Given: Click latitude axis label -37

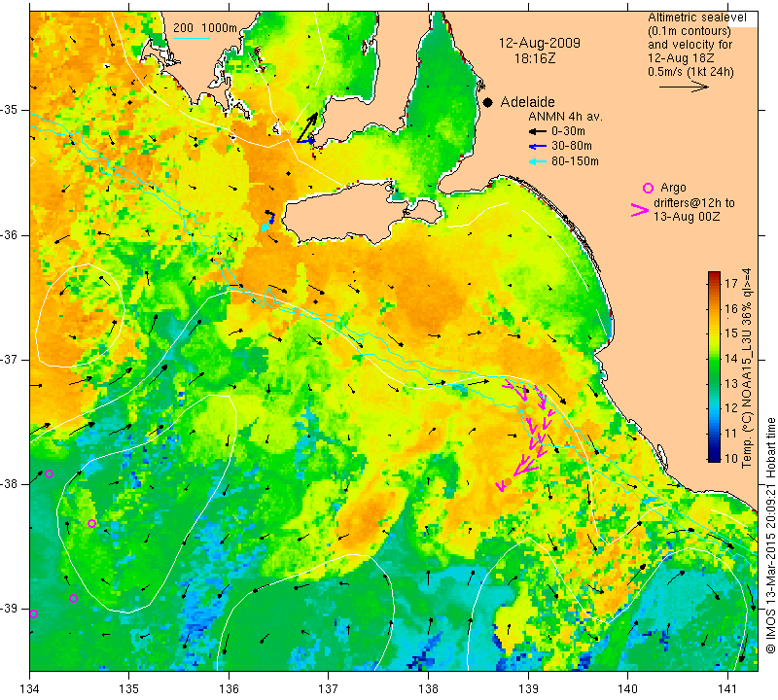Looking at the screenshot, I should (10, 359).
